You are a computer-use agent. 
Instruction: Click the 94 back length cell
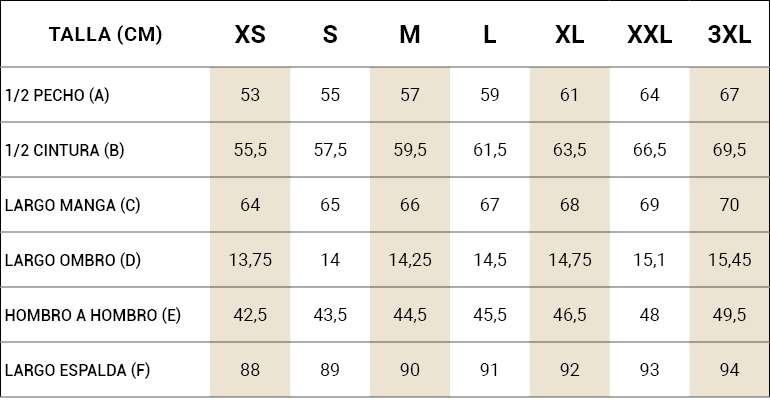pos(729,370)
